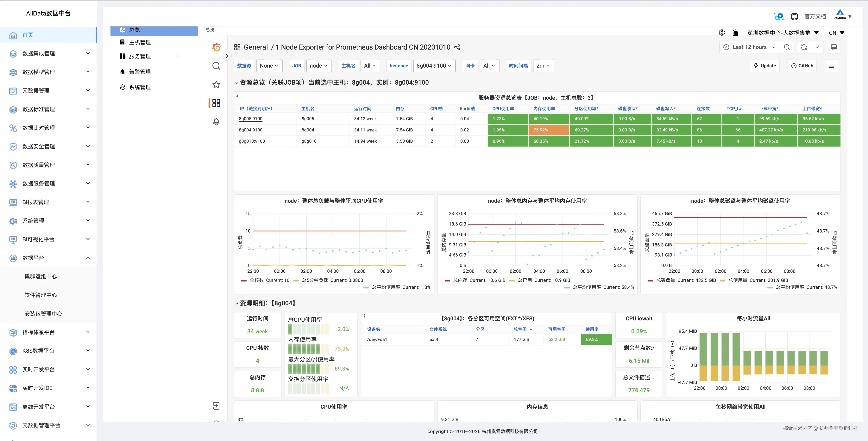The width and height of the screenshot is (868, 441).
Task: Click the share dashboard icon next to title
Action: point(457,47)
